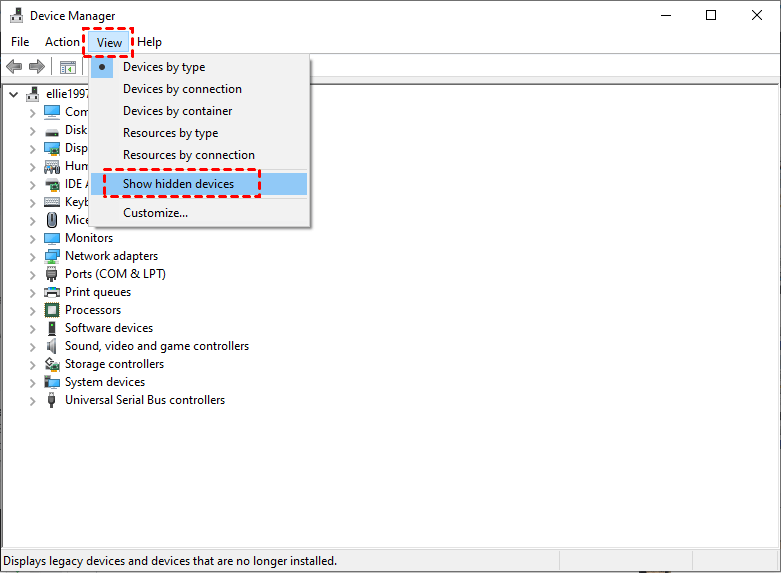Expand the Keyboards category
The image size is (781, 573).
33,203
